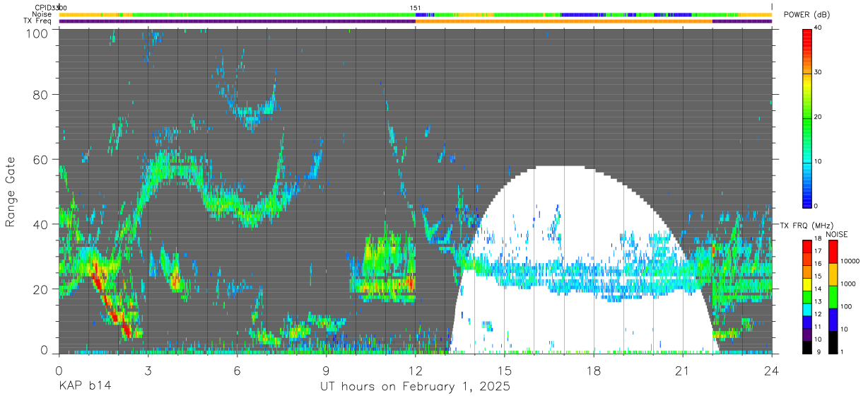This screenshot has height=401, width=868.
Task: Click the '40' Range Gate axis tick label
Action: click(x=40, y=223)
